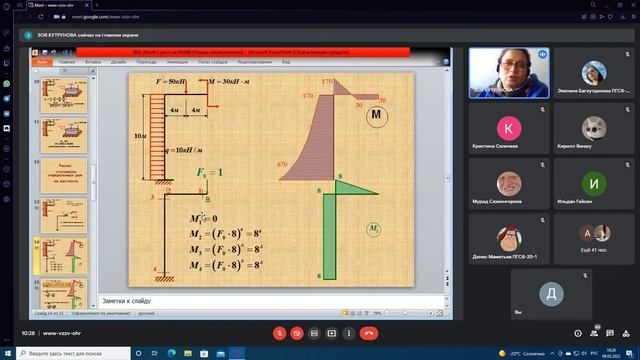The image size is (640, 360).
Task: Click the Ильдан tile with green И avatar
Action: (594, 184)
